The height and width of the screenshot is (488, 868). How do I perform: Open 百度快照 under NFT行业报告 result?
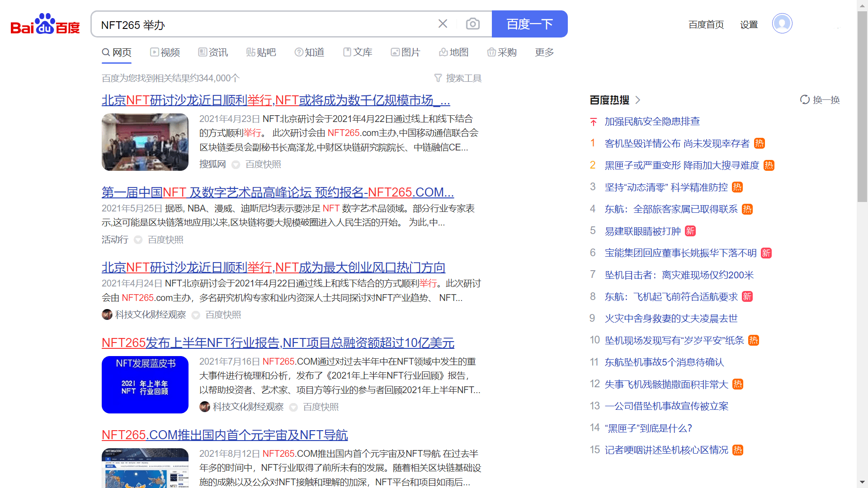[321, 407]
